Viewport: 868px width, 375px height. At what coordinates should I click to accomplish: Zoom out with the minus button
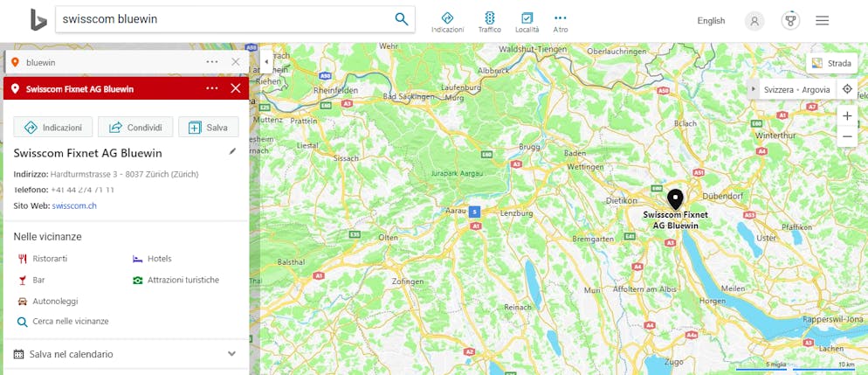click(847, 137)
